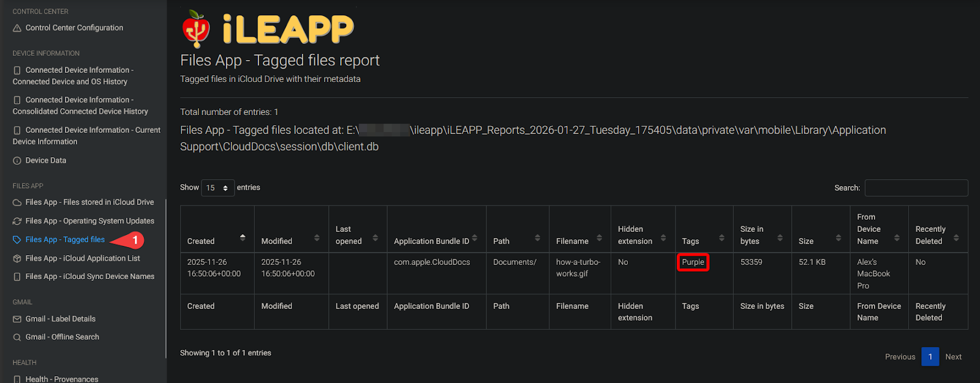980x383 pixels.
Task: Sort by Created column arrows
Action: [243, 237]
